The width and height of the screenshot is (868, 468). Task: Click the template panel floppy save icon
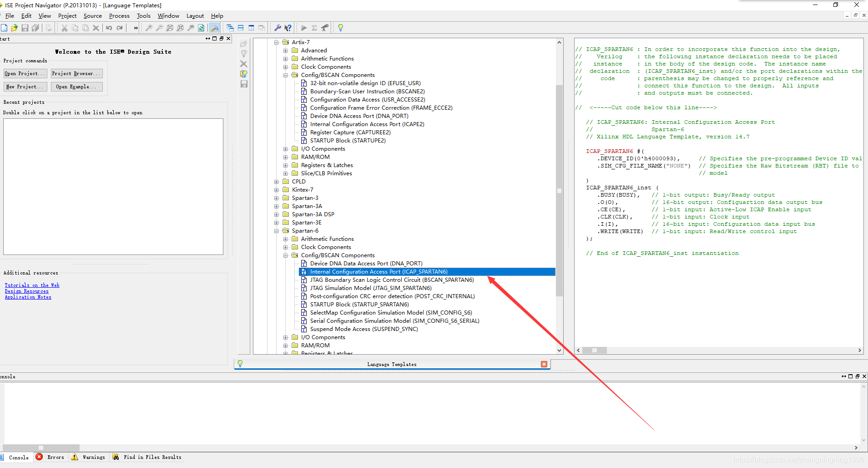[244, 84]
